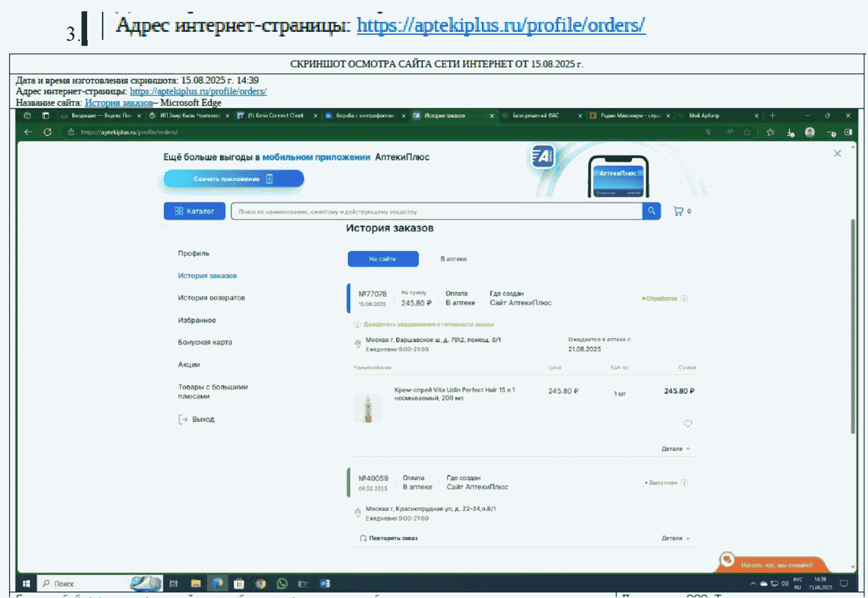Click the magnifier search button

(x=651, y=211)
